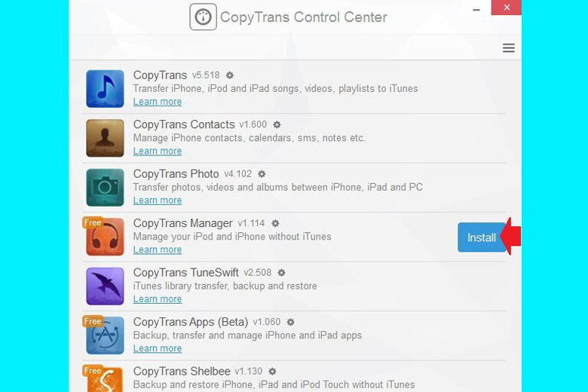Open settings gear for CopyTrans Manager
The image size is (588, 392).
click(x=275, y=223)
